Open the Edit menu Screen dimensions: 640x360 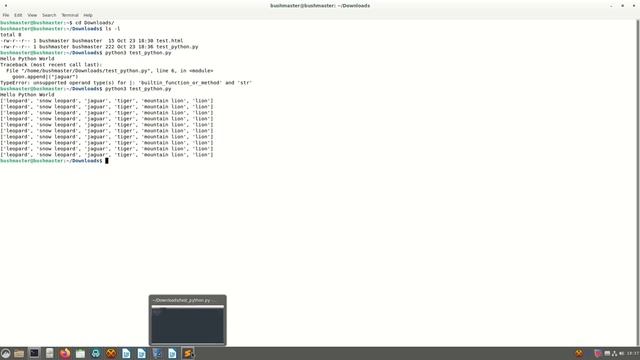pyautogui.click(x=18, y=15)
